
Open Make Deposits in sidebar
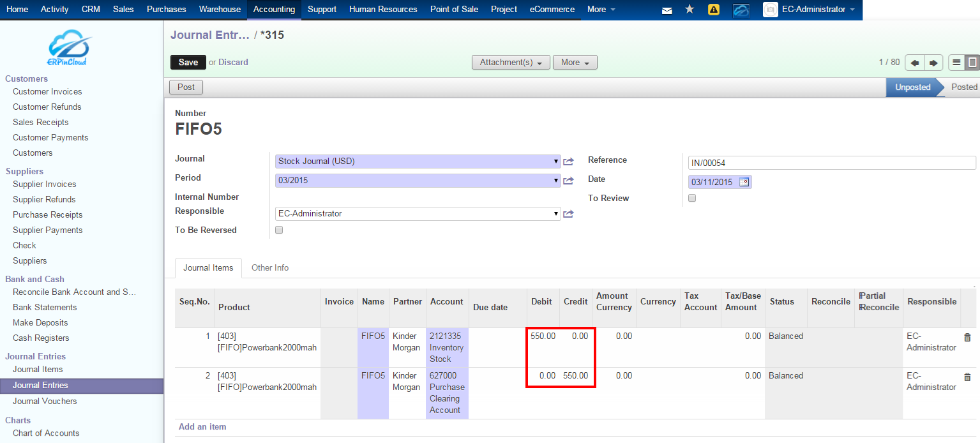(x=40, y=323)
